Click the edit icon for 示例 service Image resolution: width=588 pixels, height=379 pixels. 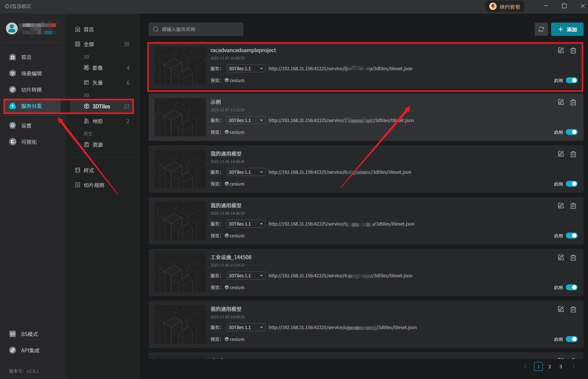coord(561,102)
